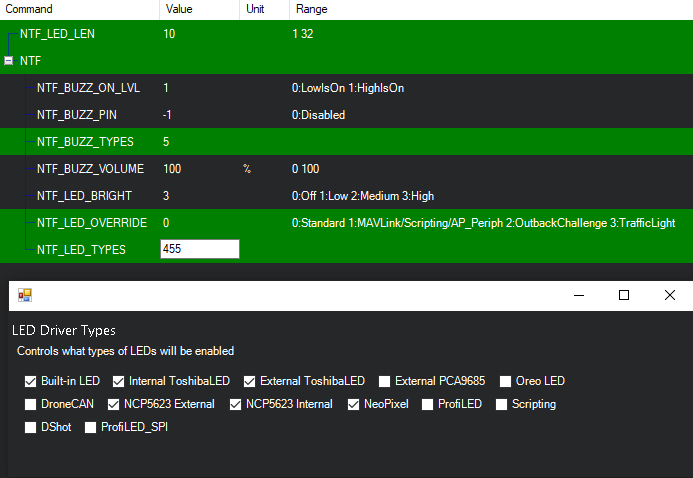
Task: Close the LED Driver Types dialog
Action: pyautogui.click(x=670, y=295)
